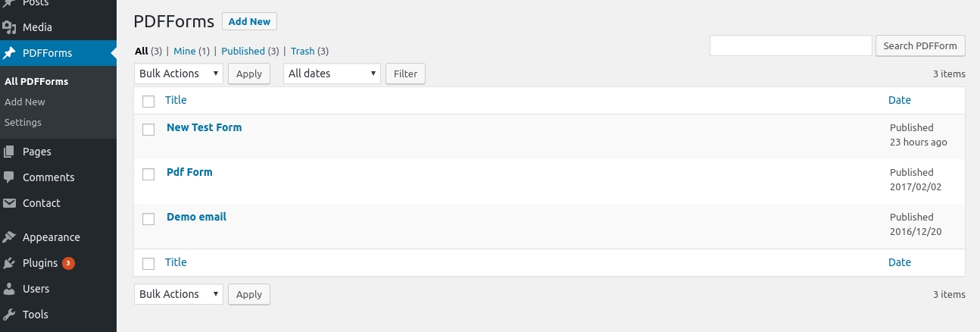Viewport: 980px width, 332px height.
Task: Open the Settings submenu item
Action: [x=23, y=122]
